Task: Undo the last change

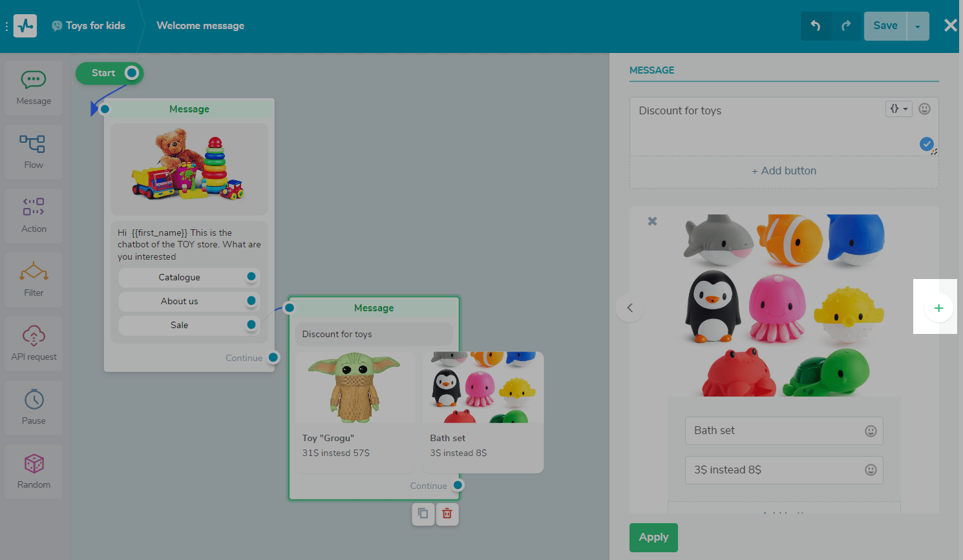Action: (816, 26)
